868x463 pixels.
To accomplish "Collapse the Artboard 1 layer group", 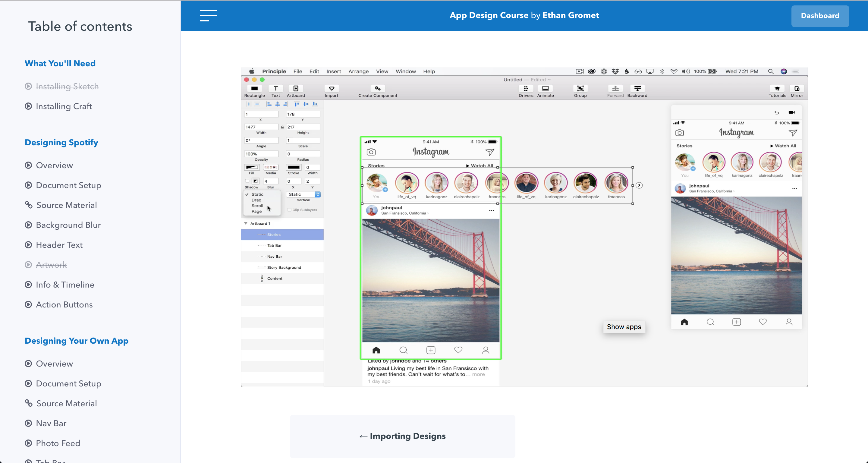I will click(x=246, y=223).
